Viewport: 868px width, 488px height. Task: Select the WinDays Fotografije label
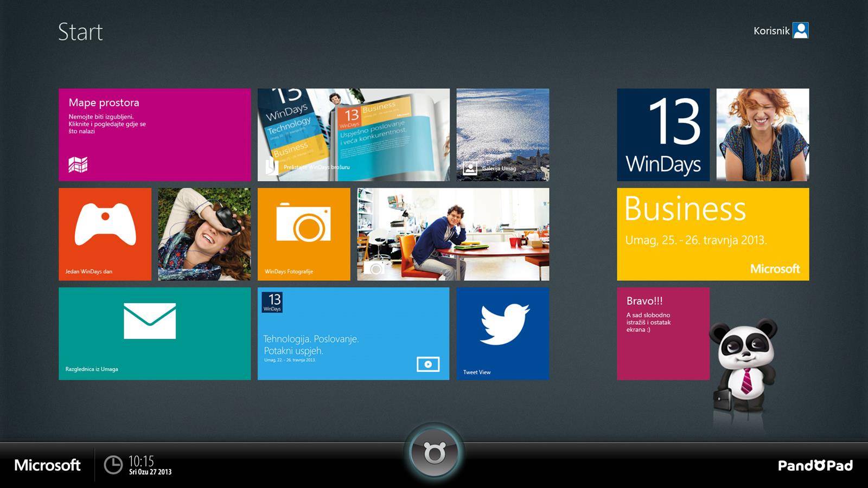[x=289, y=272]
